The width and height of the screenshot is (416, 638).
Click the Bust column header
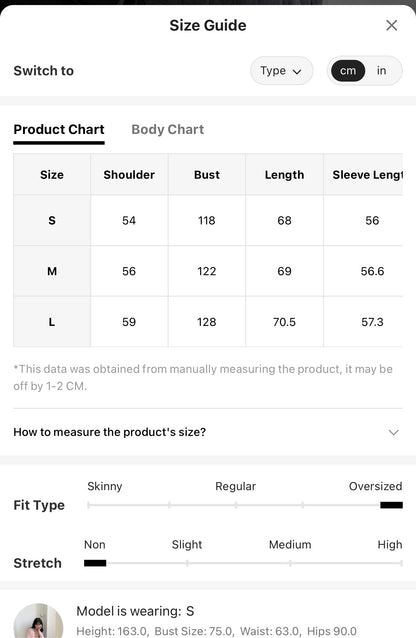coord(207,175)
